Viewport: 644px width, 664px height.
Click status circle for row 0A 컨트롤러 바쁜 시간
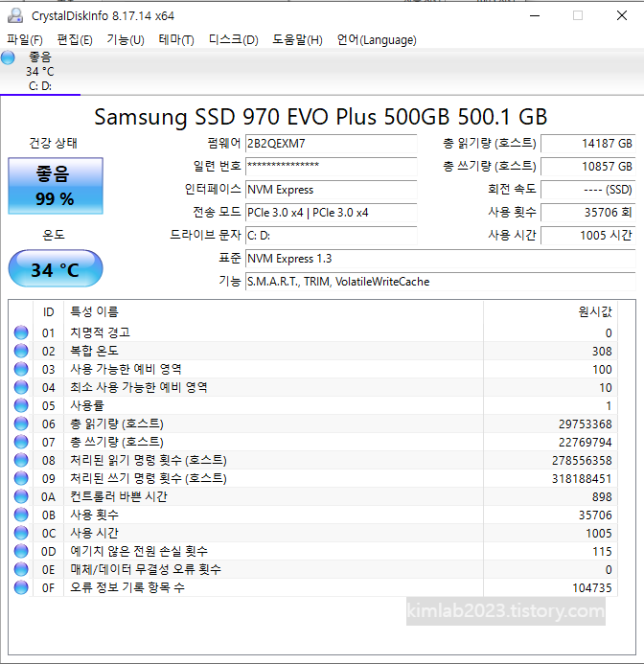[21, 496]
